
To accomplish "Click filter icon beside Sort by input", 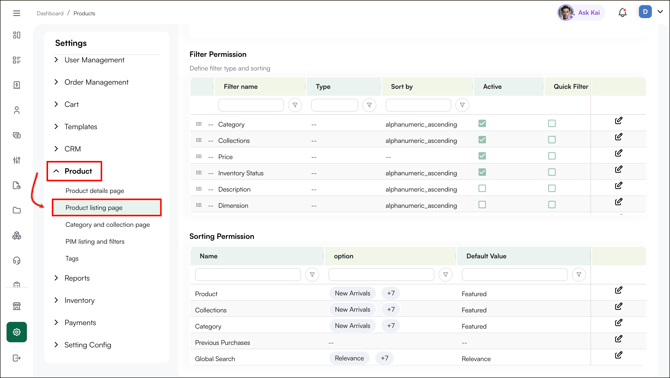I will (462, 105).
